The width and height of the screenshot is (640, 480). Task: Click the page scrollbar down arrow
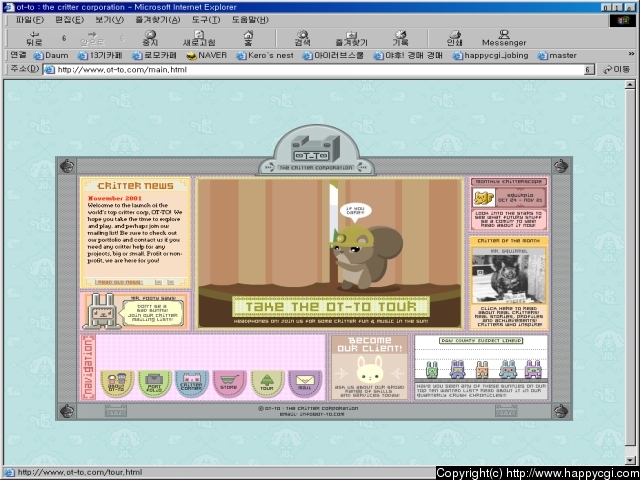tap(630, 460)
